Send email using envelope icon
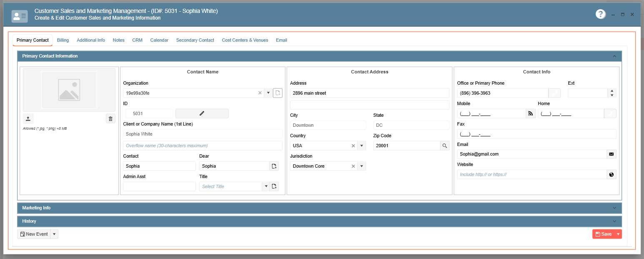Screen dimensions: 644x259 (x=612, y=154)
